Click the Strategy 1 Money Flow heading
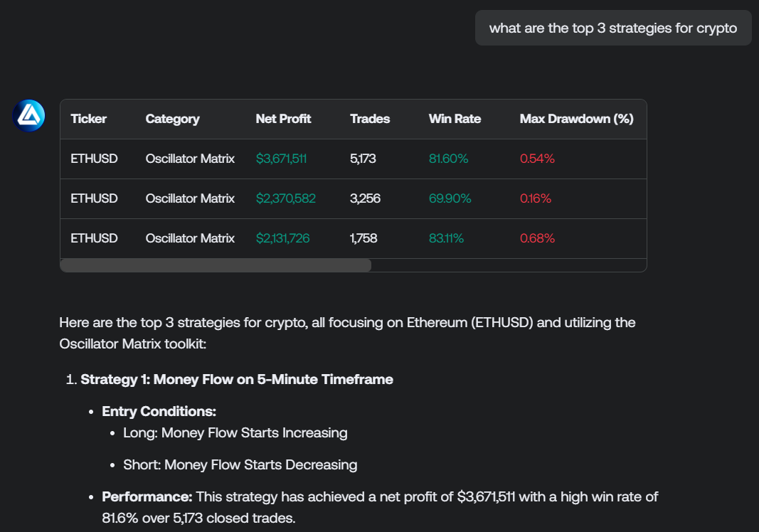 (237, 379)
